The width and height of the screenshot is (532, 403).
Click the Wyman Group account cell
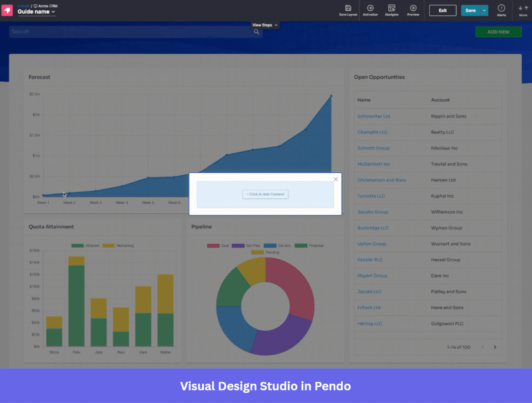pos(446,228)
